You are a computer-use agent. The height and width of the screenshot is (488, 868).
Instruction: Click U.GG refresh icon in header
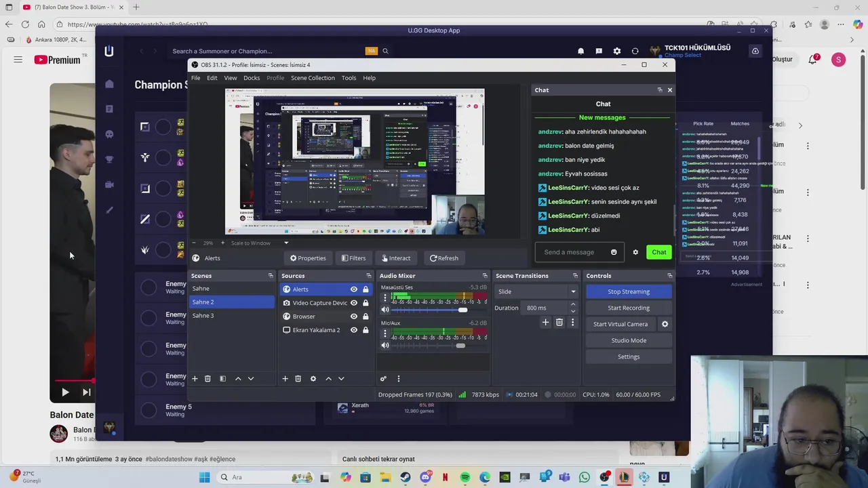(635, 51)
